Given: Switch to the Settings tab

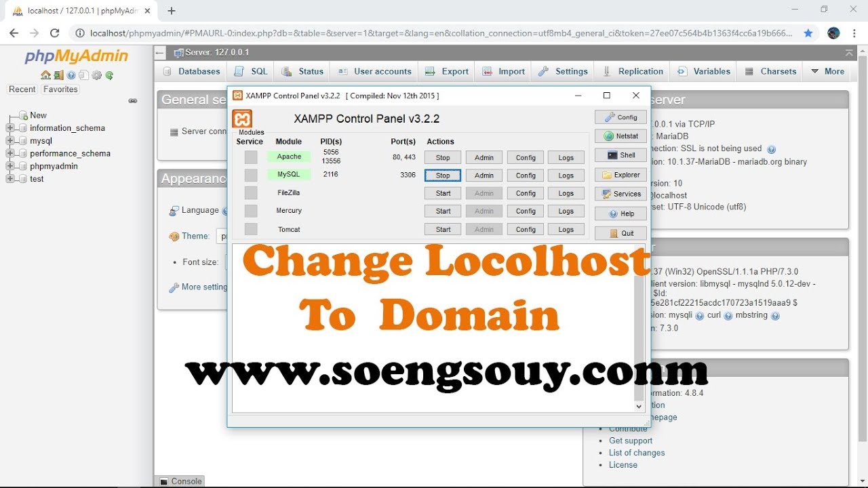Looking at the screenshot, I should [563, 71].
